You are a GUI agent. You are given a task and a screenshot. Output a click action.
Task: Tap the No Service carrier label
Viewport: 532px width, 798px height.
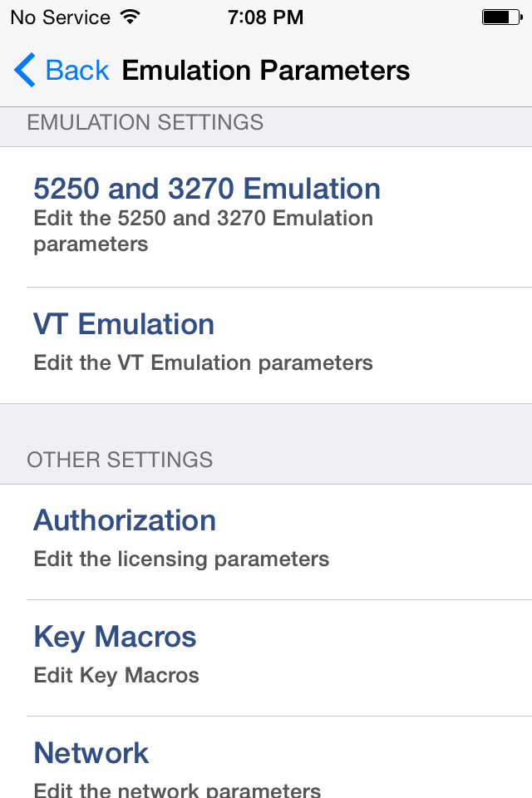coord(60,17)
